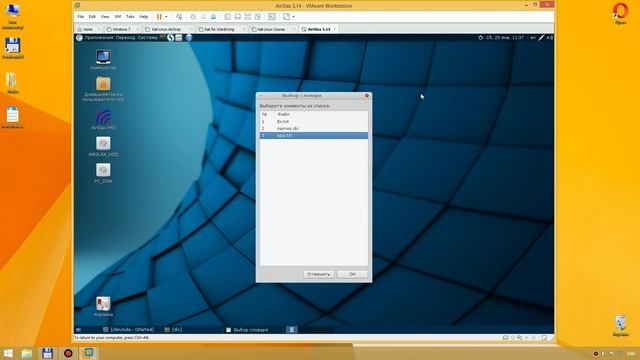Click the stretch guest display icon
Viewport: 640px width, 360px height.
pos(286,17)
